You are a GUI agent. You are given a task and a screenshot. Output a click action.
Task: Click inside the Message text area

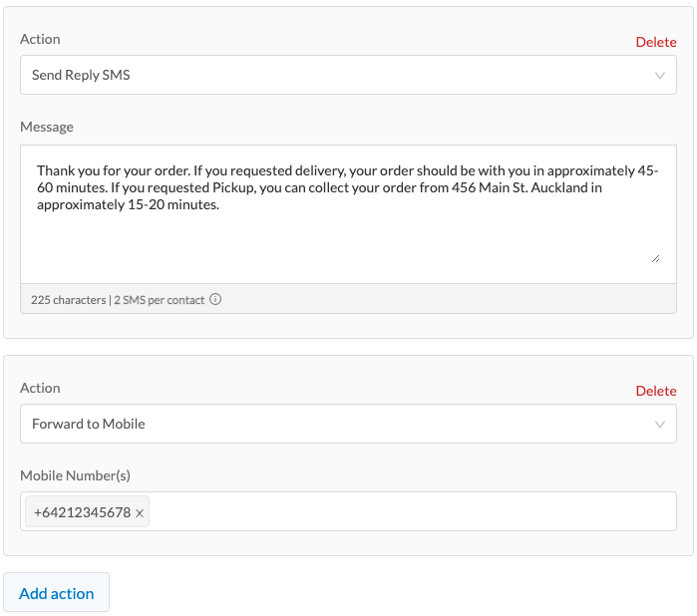click(x=348, y=214)
